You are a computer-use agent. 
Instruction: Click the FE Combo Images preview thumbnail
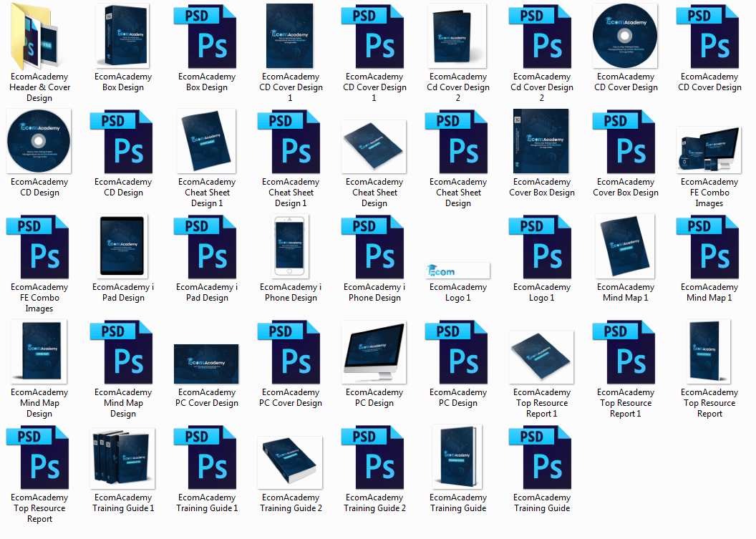709,150
